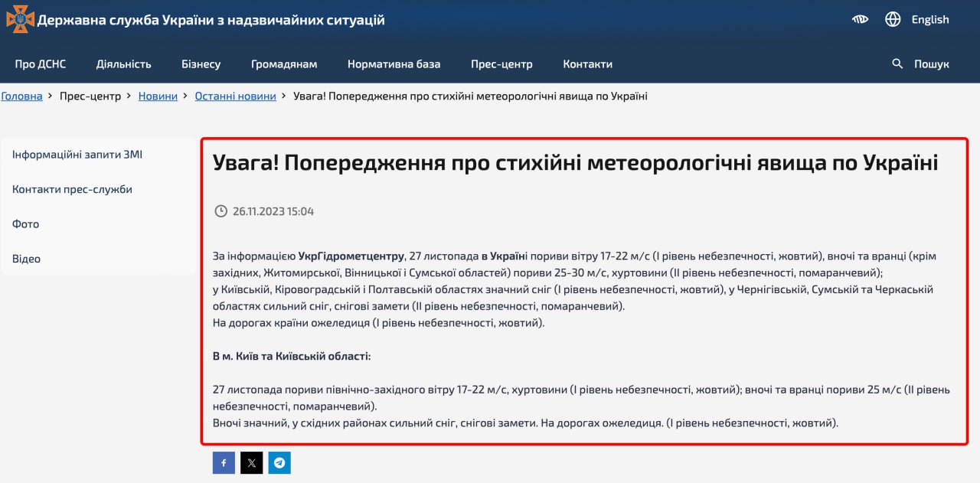Expand the «Нормативна база» menu
The image size is (980, 483).
[394, 64]
